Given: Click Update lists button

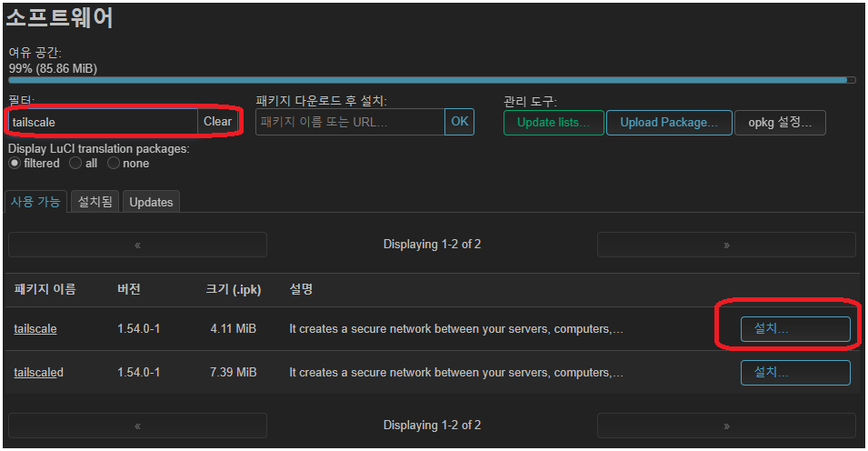Looking at the screenshot, I should (x=554, y=123).
